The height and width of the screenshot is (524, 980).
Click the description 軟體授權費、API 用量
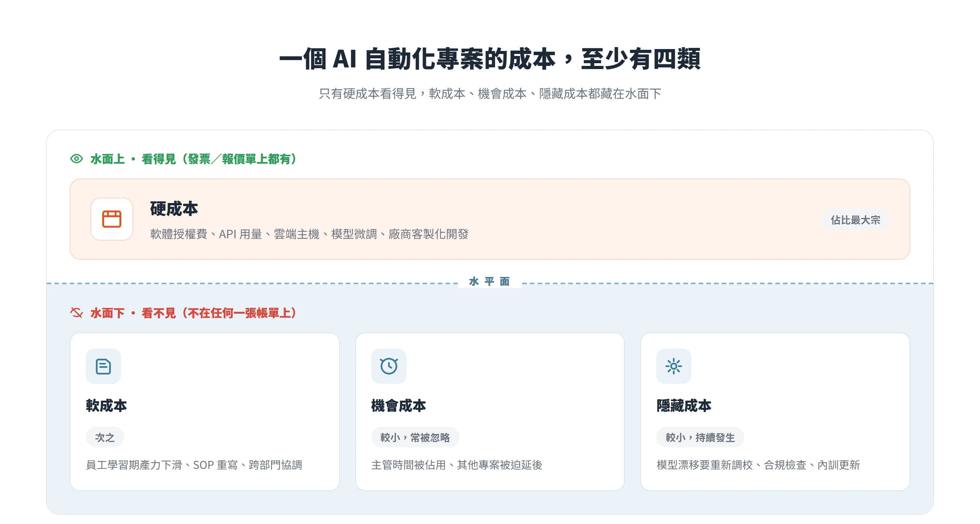click(309, 234)
